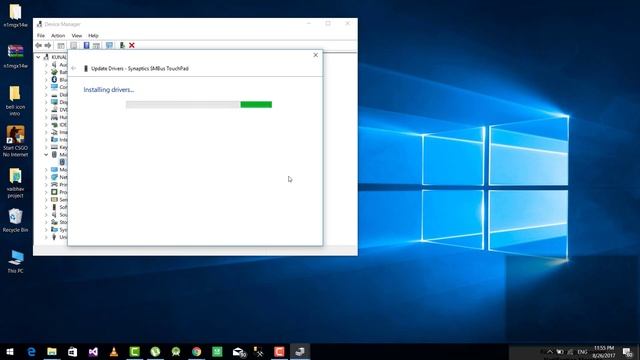Click the Back arrow in Device Manager toolbar
Image resolution: width=640 pixels, height=360 pixels.
(x=39, y=45)
